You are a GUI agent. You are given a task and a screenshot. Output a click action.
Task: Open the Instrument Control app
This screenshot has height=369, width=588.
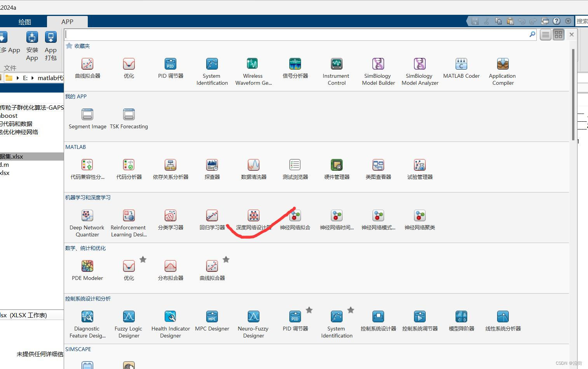coord(337,72)
